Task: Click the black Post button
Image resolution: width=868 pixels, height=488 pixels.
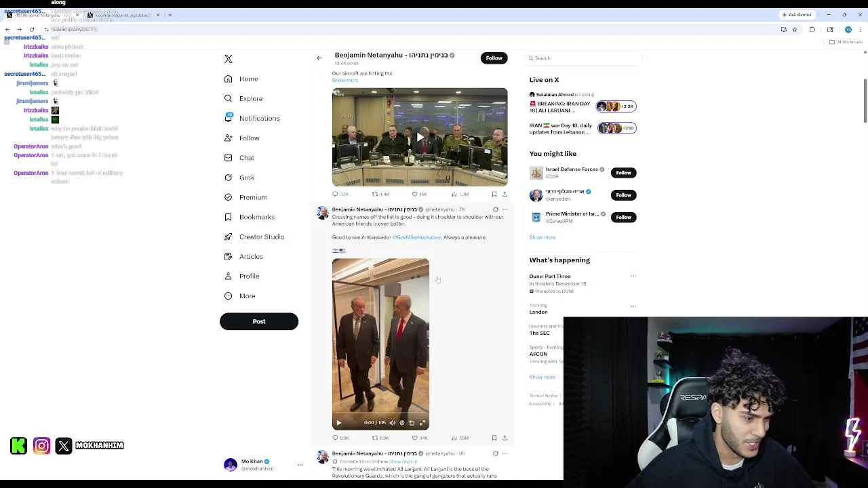Action: pyautogui.click(x=259, y=321)
